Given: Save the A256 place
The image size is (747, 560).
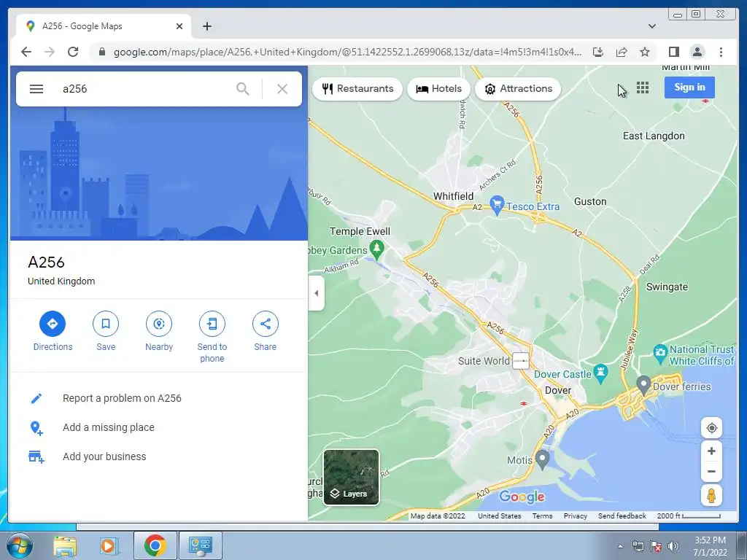Looking at the screenshot, I should tap(106, 332).
